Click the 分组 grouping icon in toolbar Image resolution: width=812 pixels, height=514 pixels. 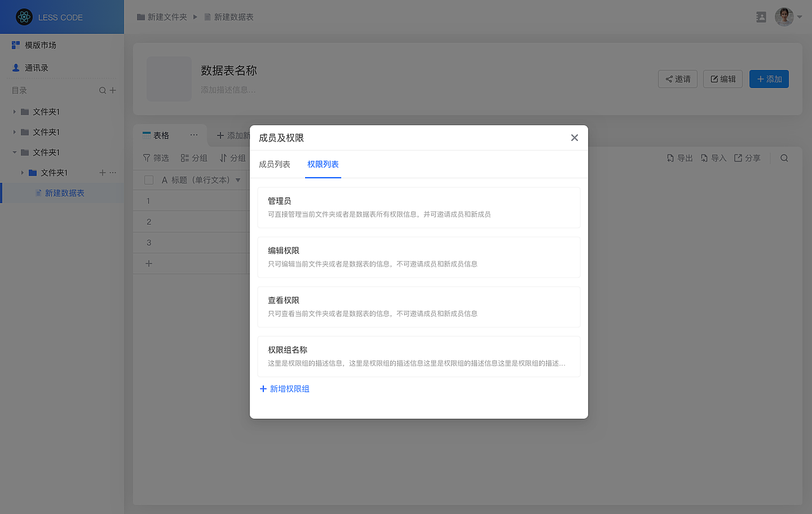pos(184,157)
